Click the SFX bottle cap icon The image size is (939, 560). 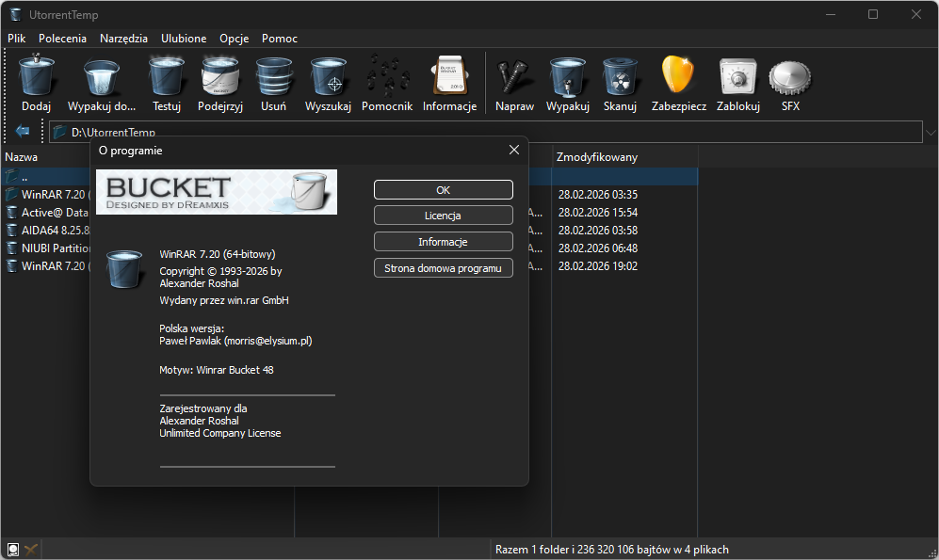pos(790,77)
